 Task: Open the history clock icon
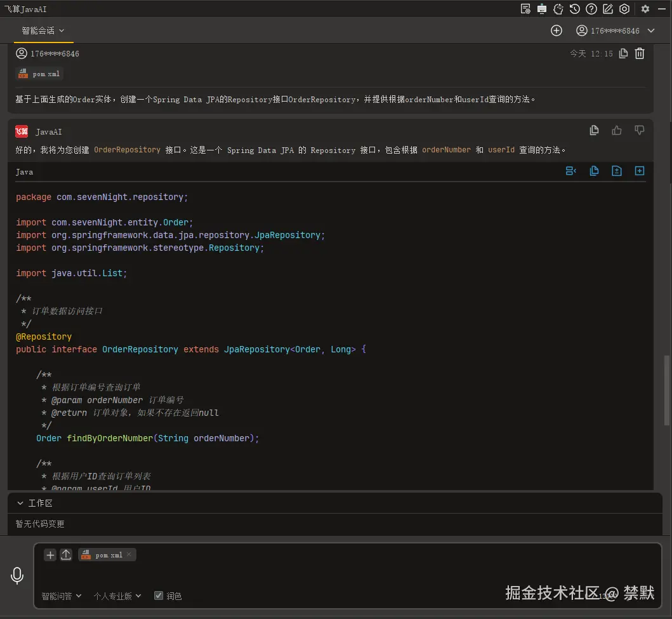(575, 9)
